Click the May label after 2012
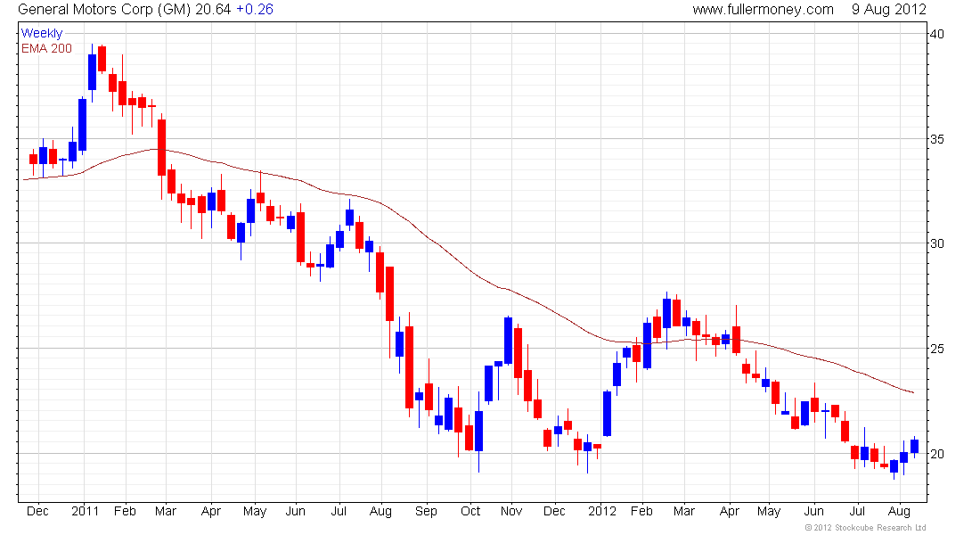 769,511
